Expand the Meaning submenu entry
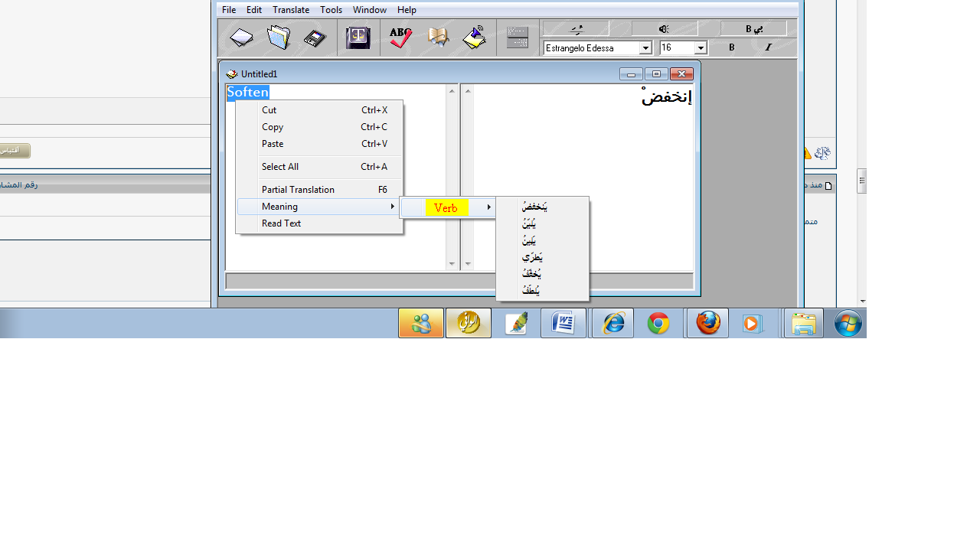Image resolution: width=980 pixels, height=551 pixels. (x=319, y=207)
